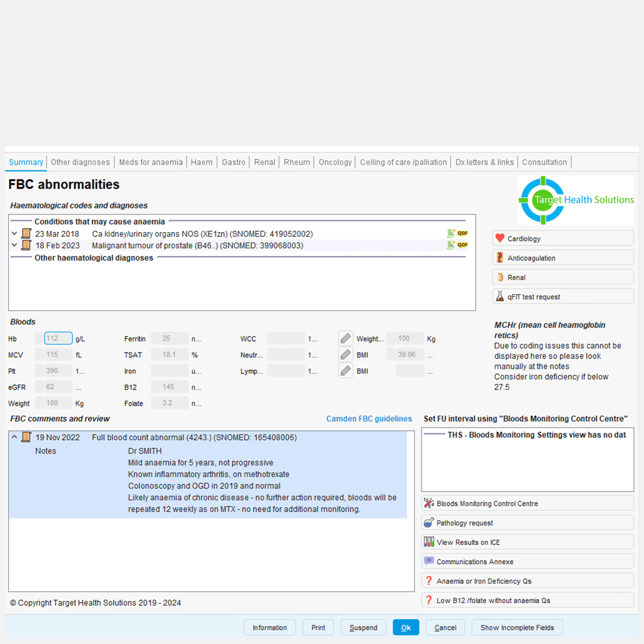644x644 pixels.
Task: Click Show Incomplete Fields button
Action: tap(517, 628)
